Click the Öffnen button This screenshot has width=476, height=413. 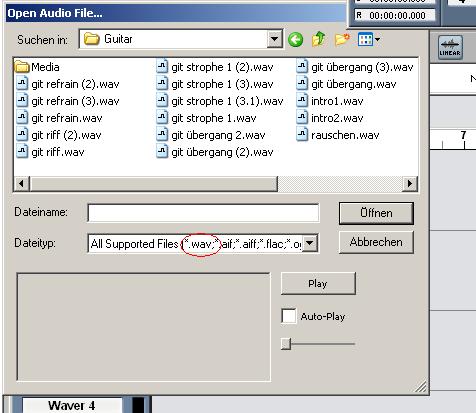point(376,213)
